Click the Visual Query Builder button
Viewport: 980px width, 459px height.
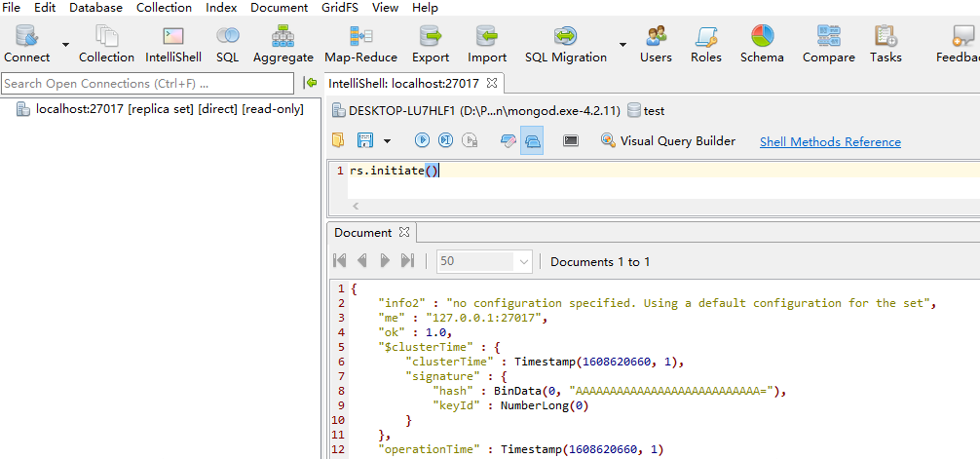point(668,141)
